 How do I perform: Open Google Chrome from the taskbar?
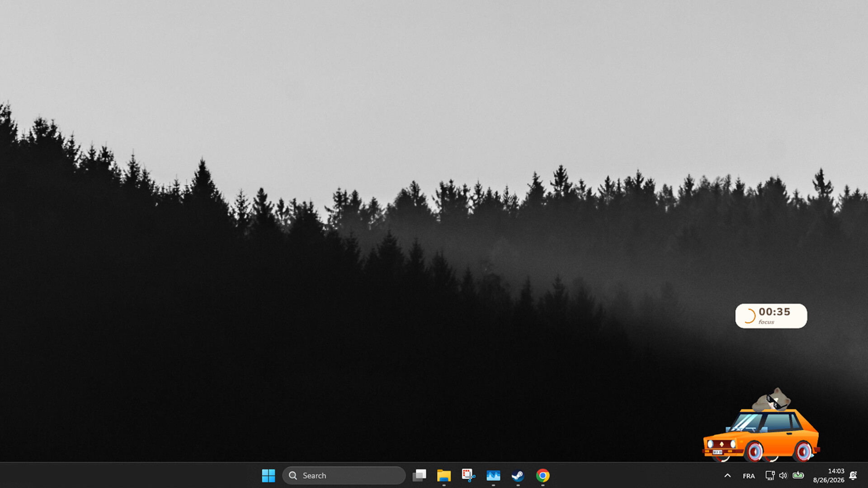542,475
